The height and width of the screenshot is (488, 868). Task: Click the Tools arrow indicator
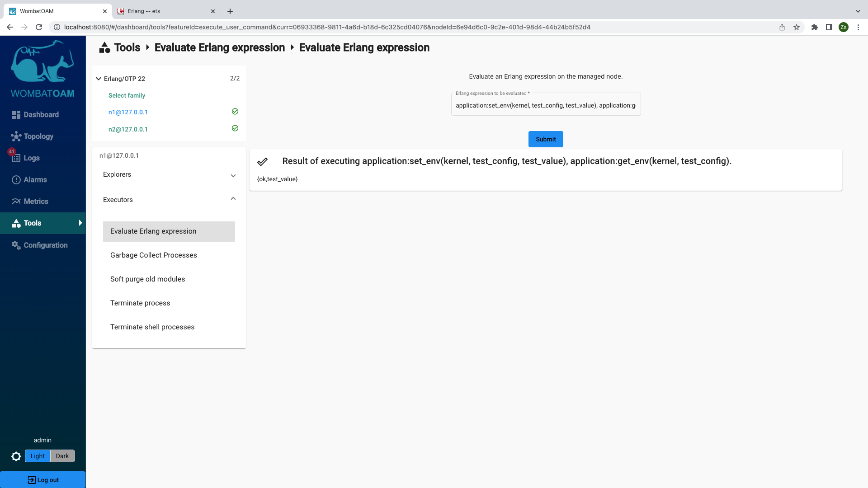[x=80, y=223]
